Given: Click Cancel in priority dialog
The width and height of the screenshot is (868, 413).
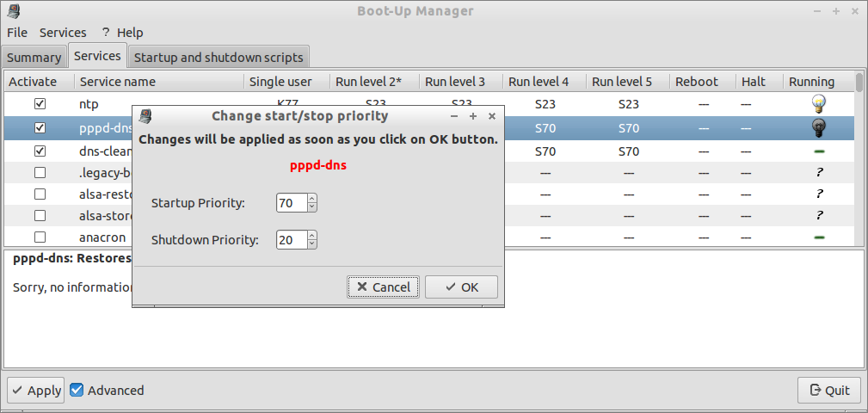Looking at the screenshot, I should [383, 287].
